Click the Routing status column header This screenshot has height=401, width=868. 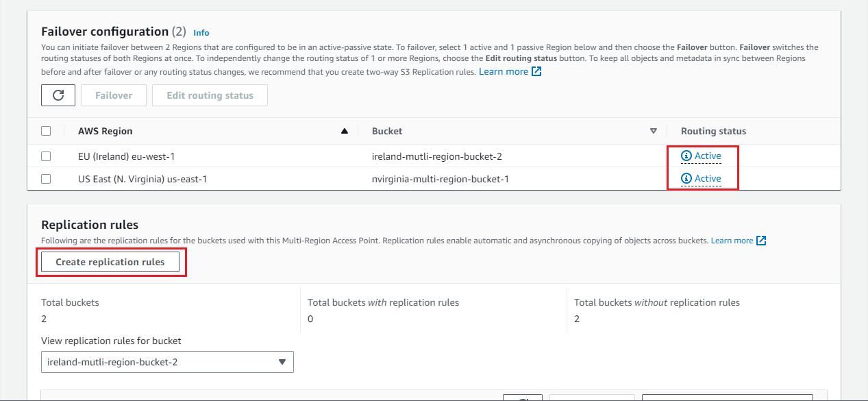click(713, 131)
